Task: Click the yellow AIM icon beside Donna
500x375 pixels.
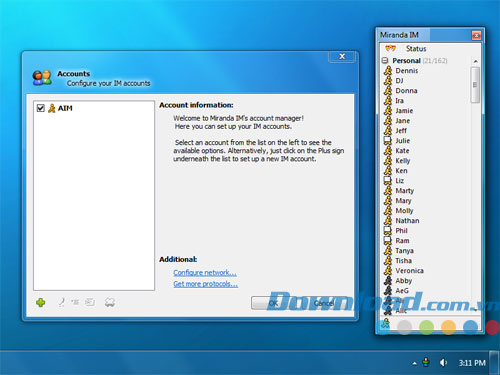Action: coord(388,91)
